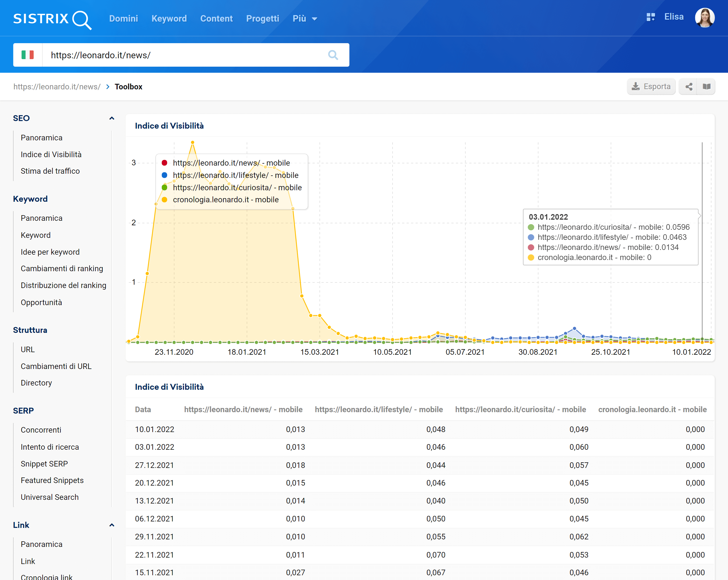The width and height of the screenshot is (728, 580).
Task: Open the Italy flag country selector
Action: [28, 55]
